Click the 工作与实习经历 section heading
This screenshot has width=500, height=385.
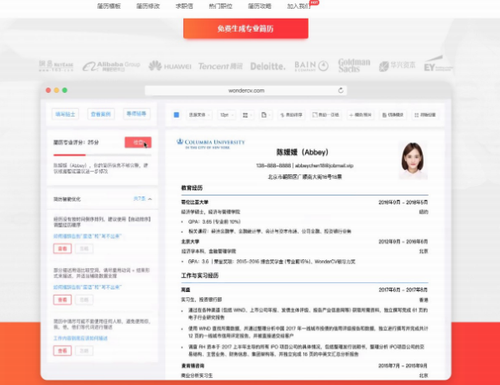200,276
